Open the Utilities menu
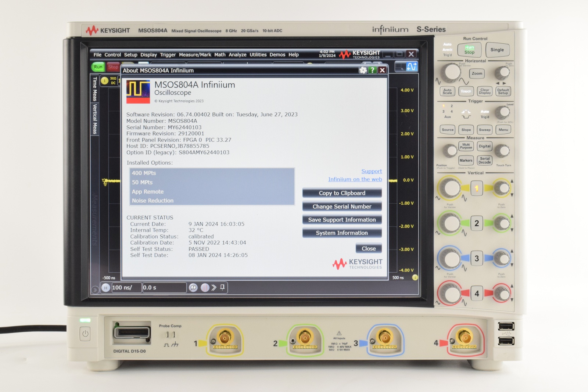This screenshot has width=588, height=392. tap(258, 55)
